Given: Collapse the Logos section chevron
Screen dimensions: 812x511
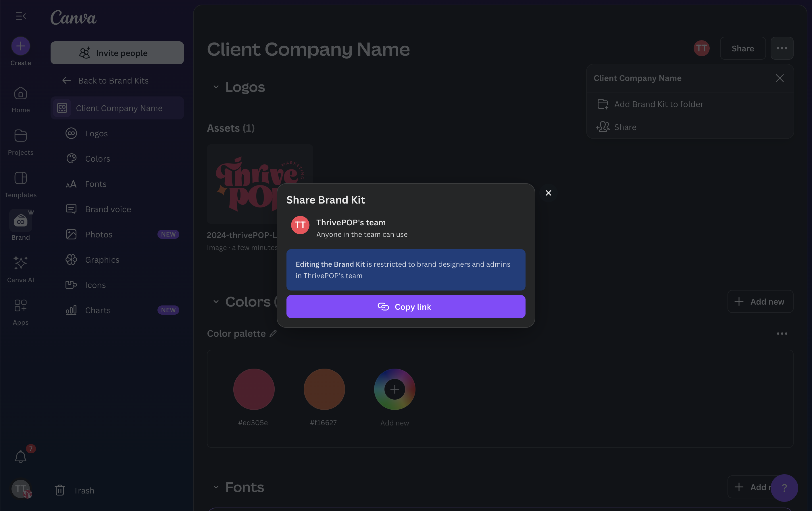Looking at the screenshot, I should point(216,87).
